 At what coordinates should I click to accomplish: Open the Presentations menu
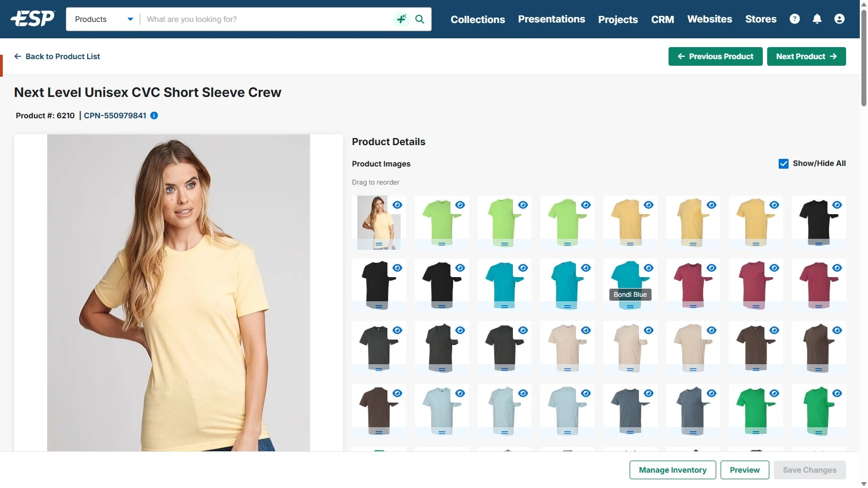[x=551, y=19]
